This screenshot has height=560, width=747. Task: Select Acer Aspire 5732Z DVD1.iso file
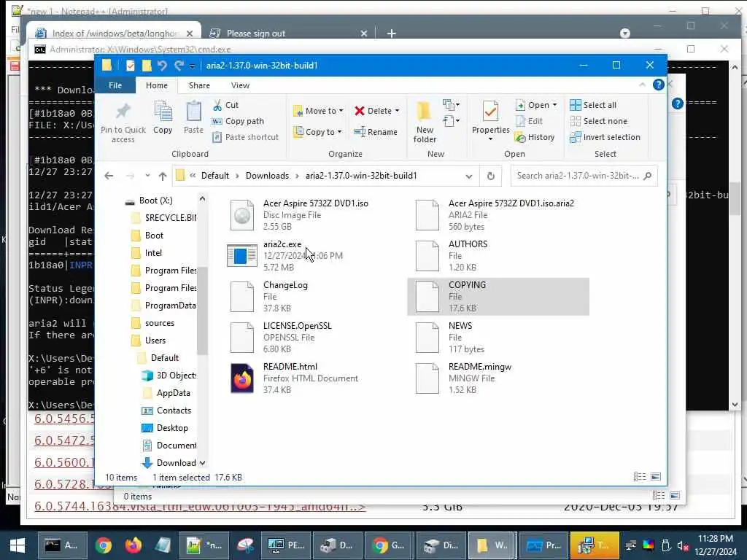[x=315, y=215]
